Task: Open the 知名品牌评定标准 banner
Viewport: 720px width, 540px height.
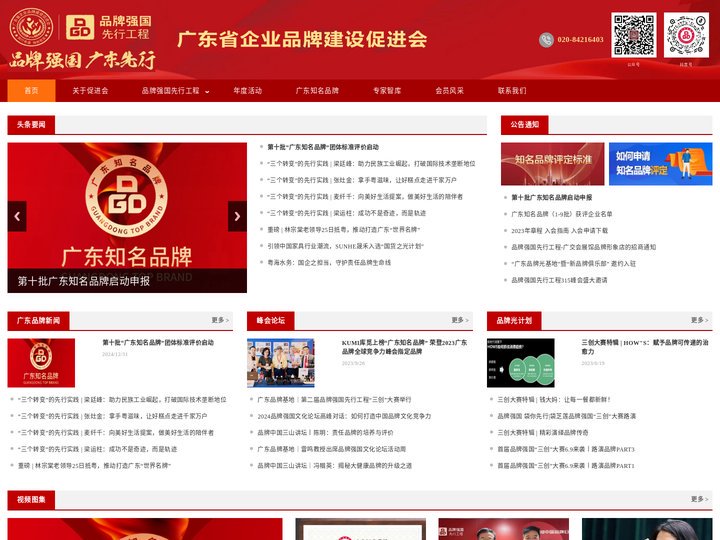Action: [553, 164]
